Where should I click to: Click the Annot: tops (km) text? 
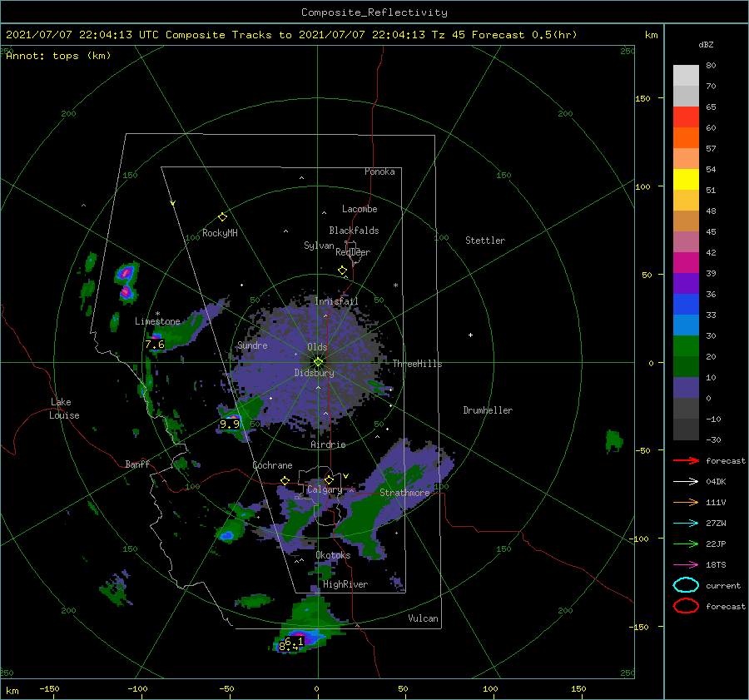(x=58, y=56)
